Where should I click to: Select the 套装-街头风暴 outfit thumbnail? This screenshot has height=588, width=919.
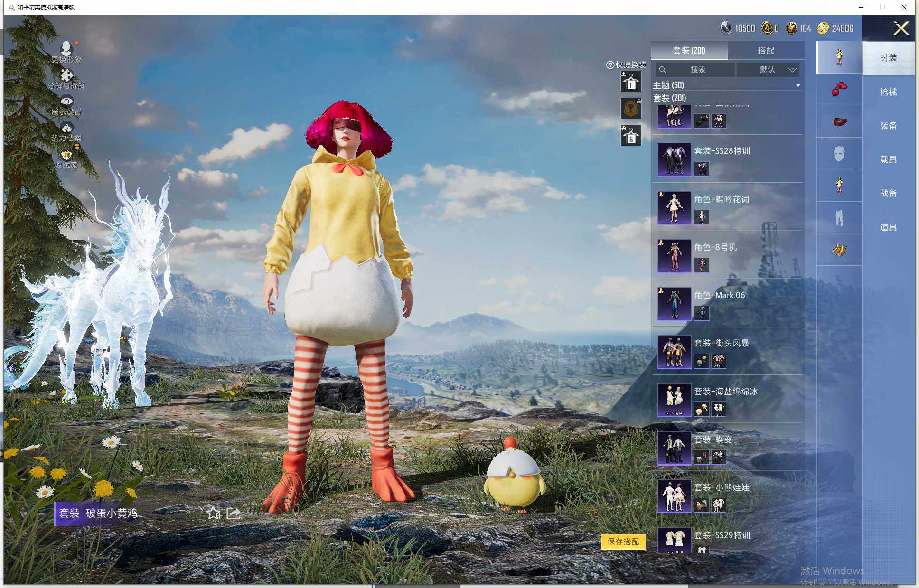pyautogui.click(x=674, y=352)
